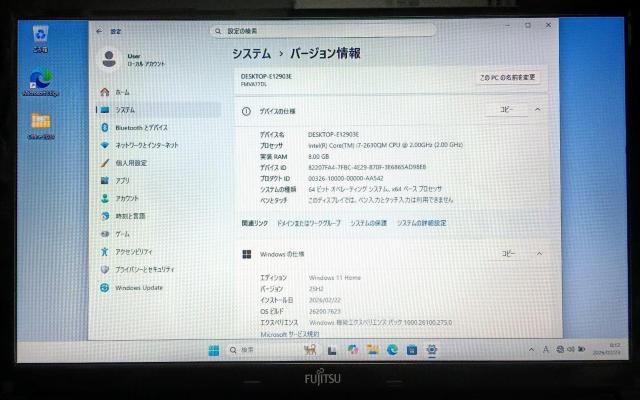Open the folder icon on the desktop
The image size is (640, 400).
click(x=41, y=125)
